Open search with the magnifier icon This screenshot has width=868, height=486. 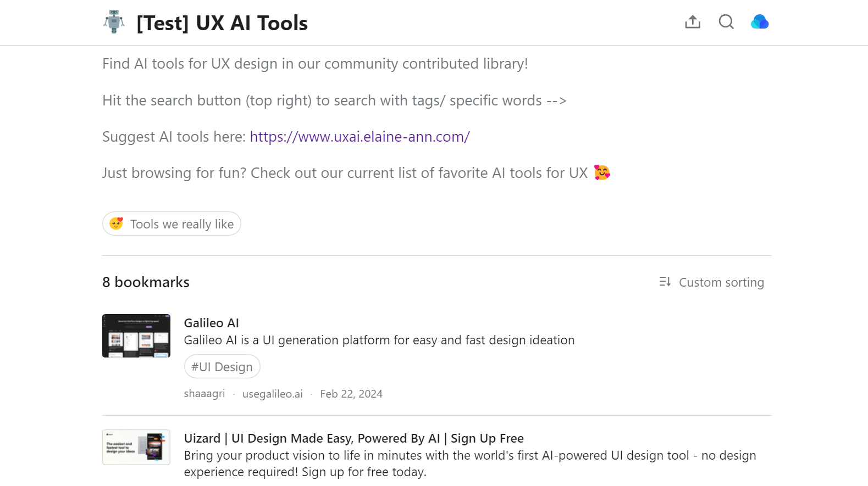point(726,22)
